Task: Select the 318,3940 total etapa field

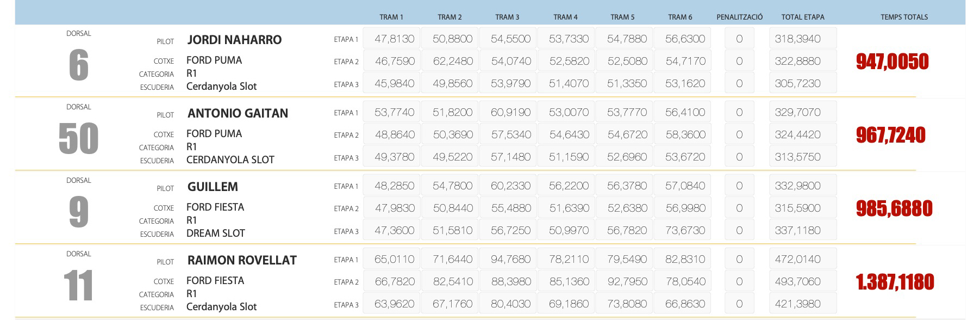Action: coord(802,39)
